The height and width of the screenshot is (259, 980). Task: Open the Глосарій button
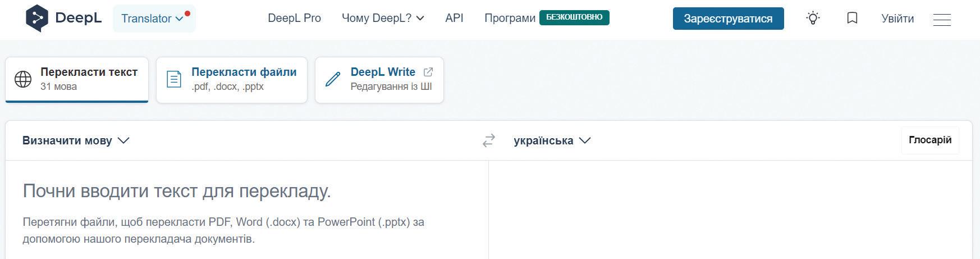coord(930,140)
